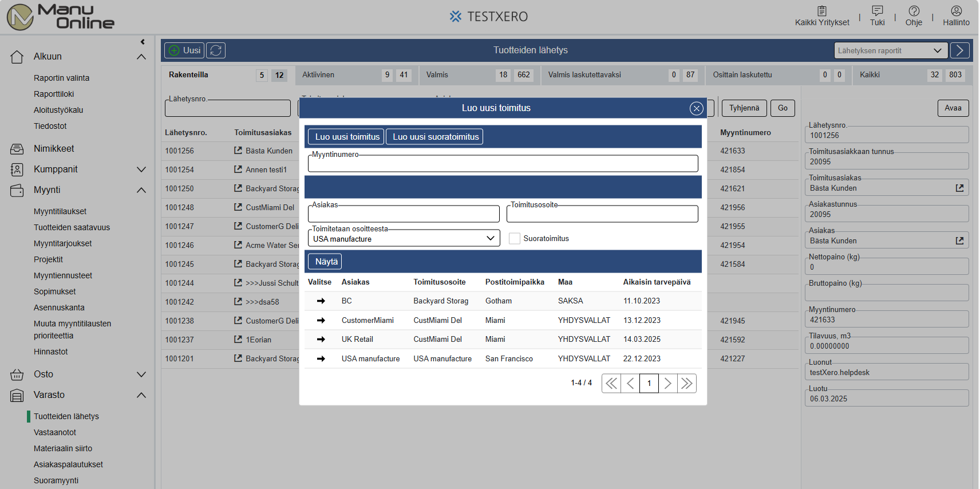Focus the Myyntinumero input field

(503, 164)
